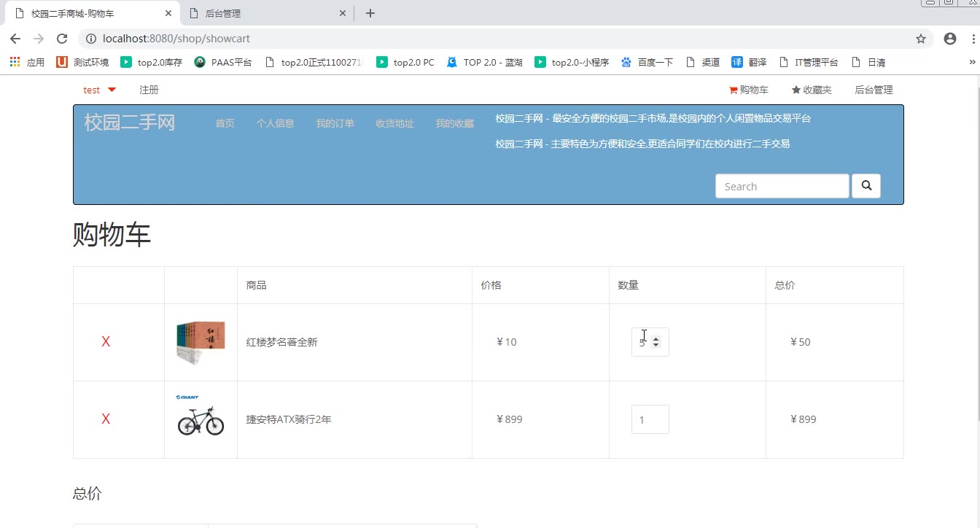Expand the test user dropdown
980x528 pixels.
tap(100, 90)
